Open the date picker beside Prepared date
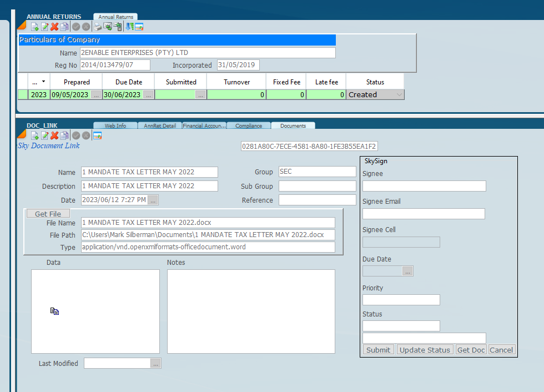 pos(96,95)
